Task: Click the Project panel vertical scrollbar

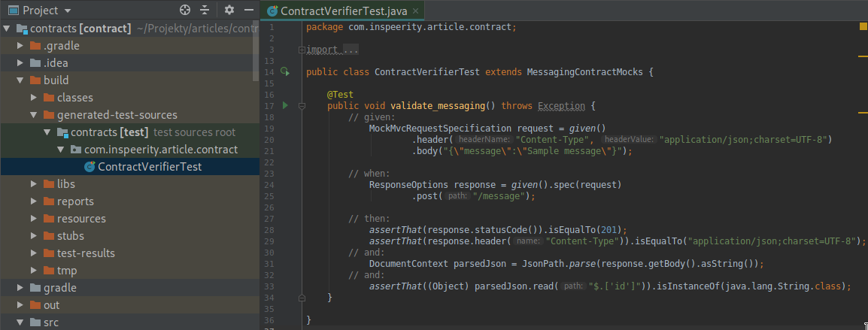Action: [x=256, y=45]
